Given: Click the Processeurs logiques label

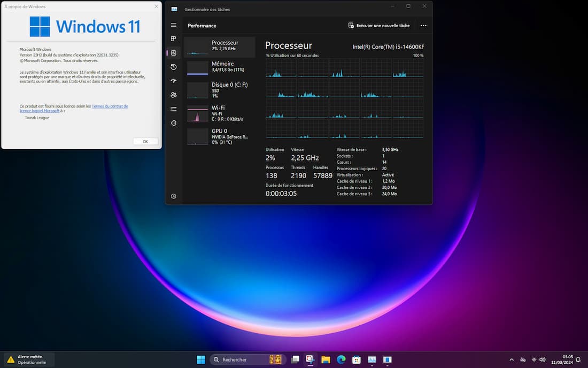Looking at the screenshot, I should click(357, 169).
